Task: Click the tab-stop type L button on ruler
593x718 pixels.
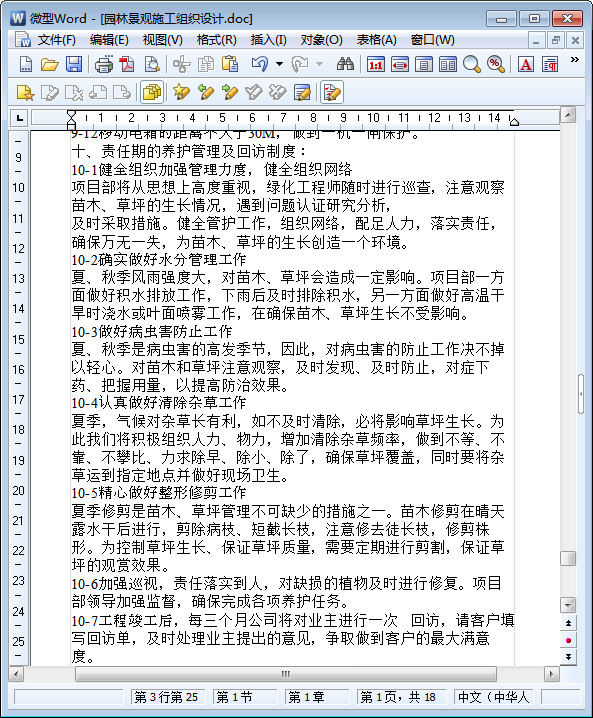Action: pyautogui.click(x=20, y=118)
